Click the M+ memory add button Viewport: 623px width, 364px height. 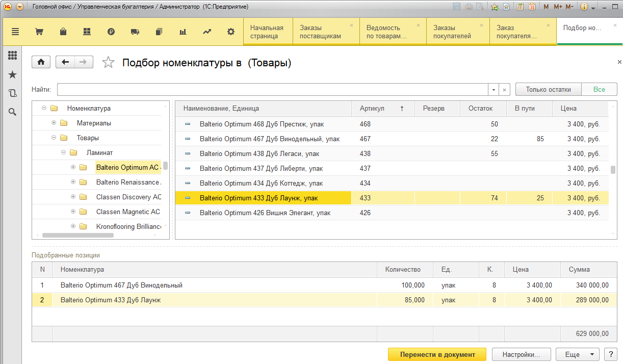pyautogui.click(x=558, y=7)
